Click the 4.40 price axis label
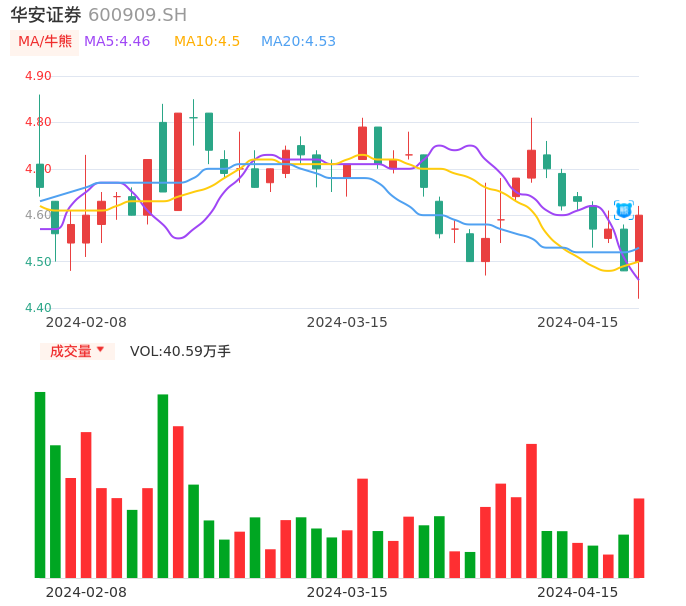This screenshot has height=606, width=686. 38,308
